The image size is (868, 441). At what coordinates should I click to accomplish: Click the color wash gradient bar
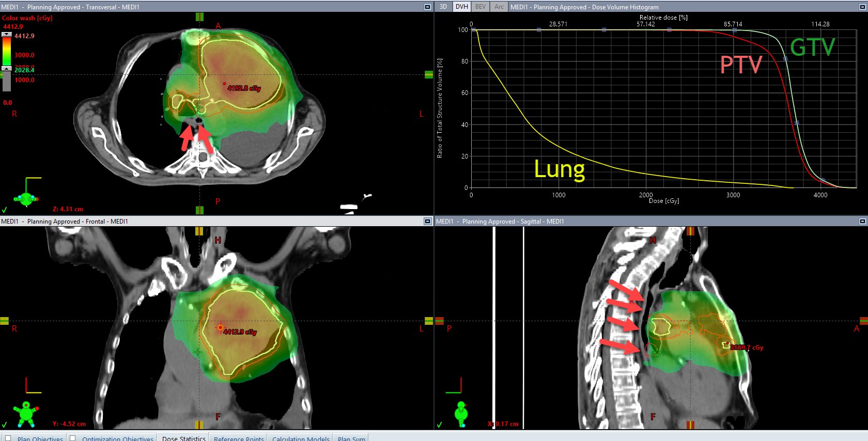tap(6, 52)
